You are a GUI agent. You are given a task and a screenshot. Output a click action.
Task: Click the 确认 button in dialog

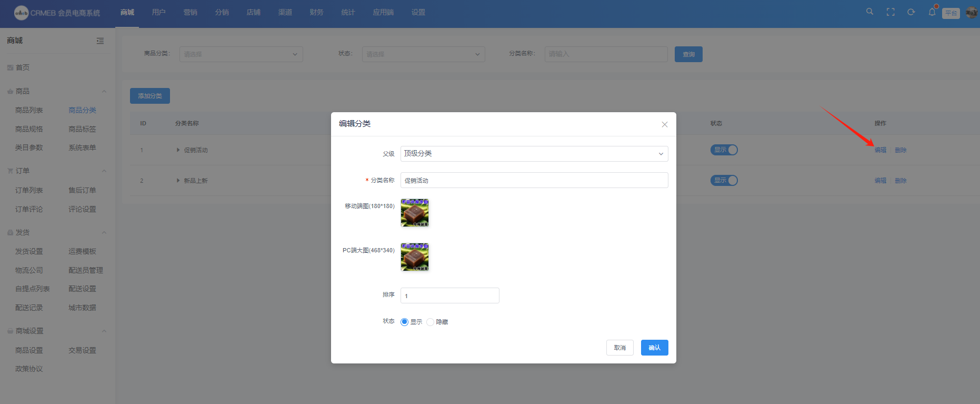tap(654, 348)
